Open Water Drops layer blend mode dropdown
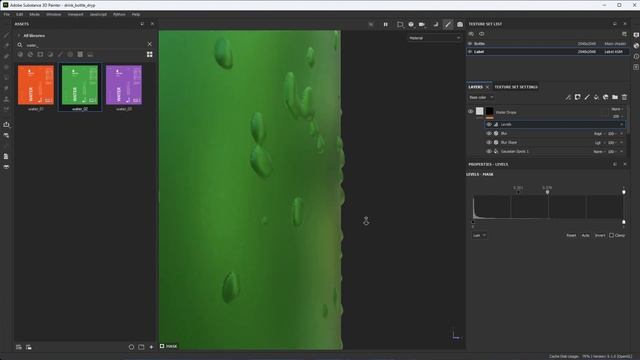This screenshot has width=640, height=360. click(617, 109)
